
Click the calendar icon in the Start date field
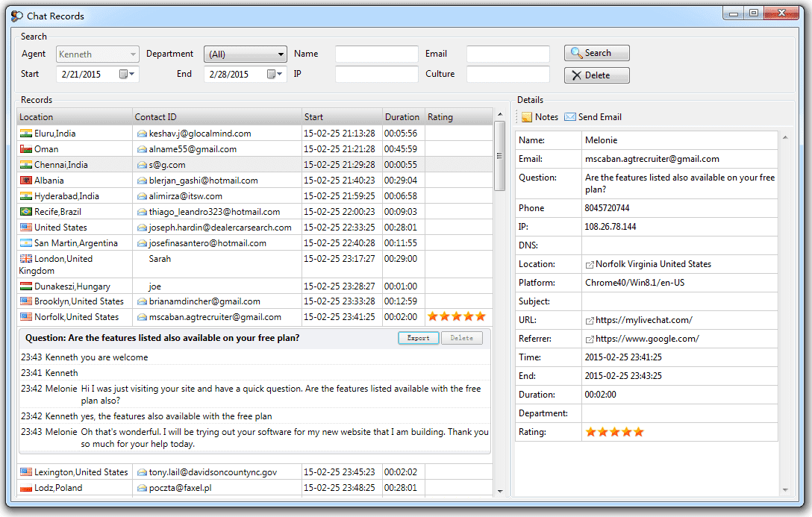tap(122, 74)
